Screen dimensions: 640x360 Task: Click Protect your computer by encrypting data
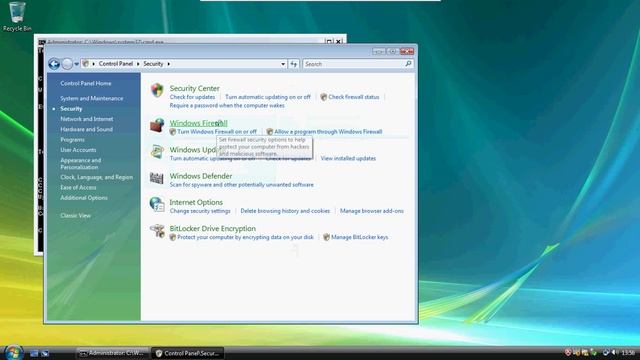[x=245, y=237]
